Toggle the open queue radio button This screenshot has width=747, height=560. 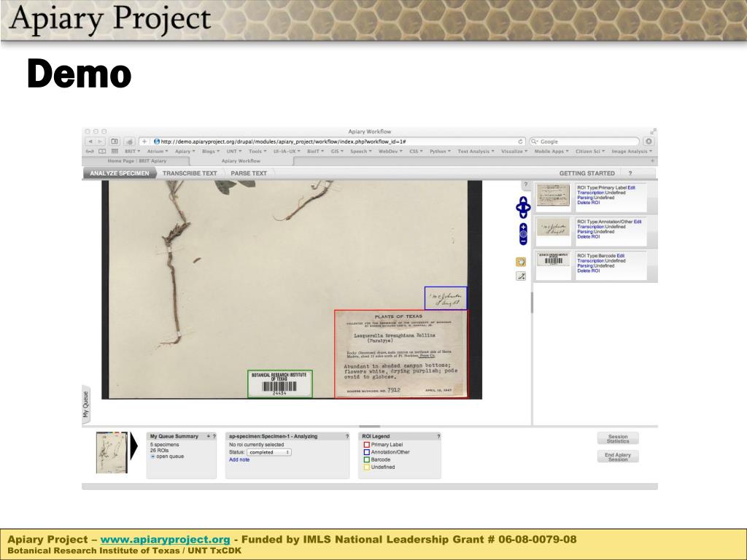pyautogui.click(x=152, y=456)
